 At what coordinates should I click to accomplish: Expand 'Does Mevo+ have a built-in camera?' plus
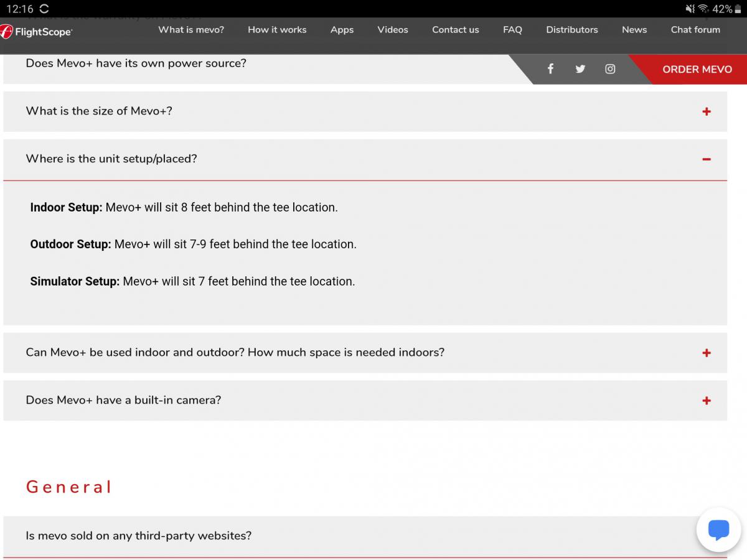[707, 401]
